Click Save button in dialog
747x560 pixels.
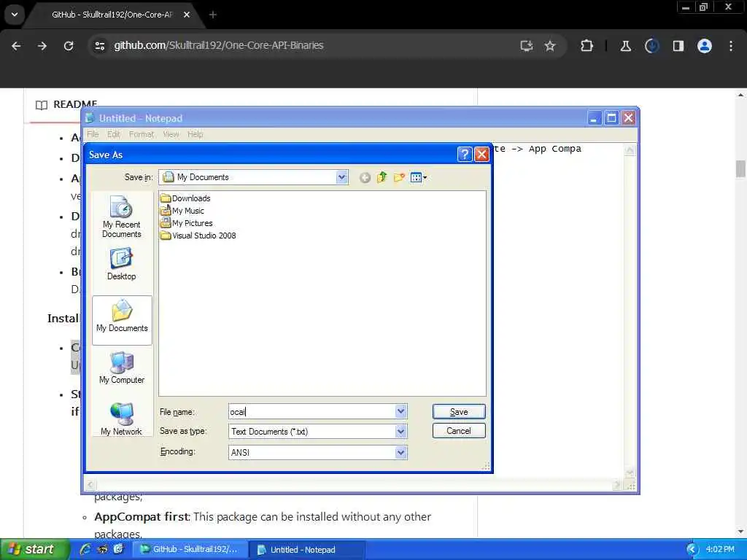(x=459, y=412)
